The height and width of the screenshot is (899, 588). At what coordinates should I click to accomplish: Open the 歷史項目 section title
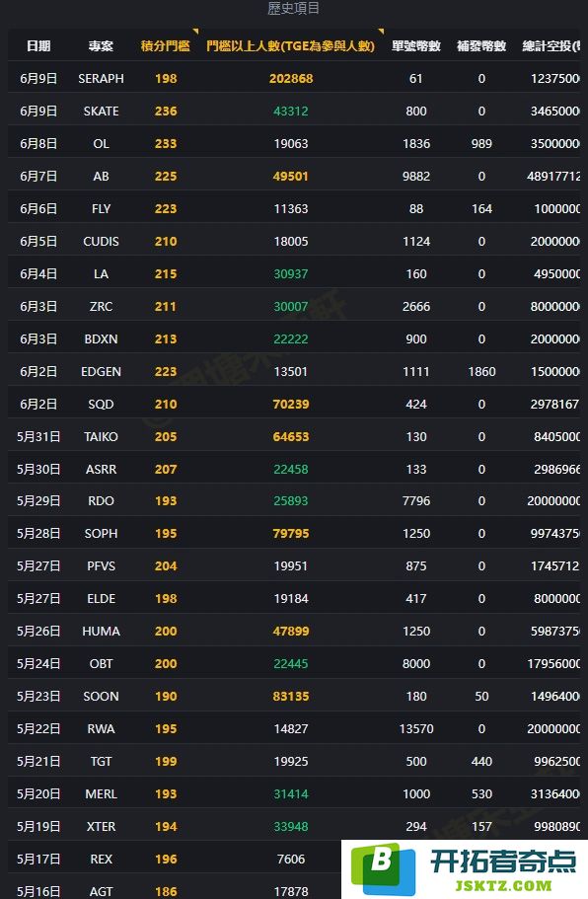tap(293, 8)
